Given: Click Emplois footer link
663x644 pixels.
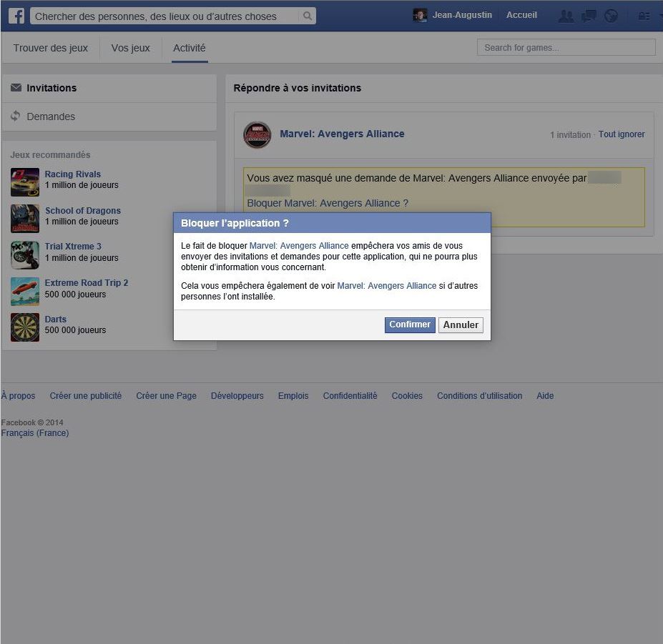Looking at the screenshot, I should coord(293,396).
